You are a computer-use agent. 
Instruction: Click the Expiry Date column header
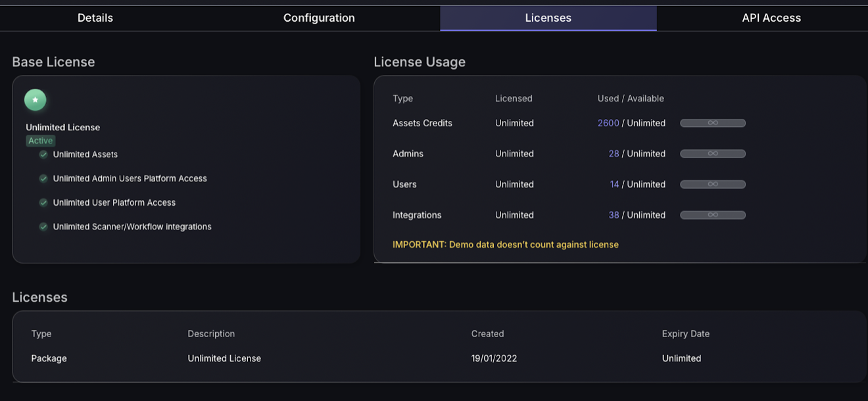tap(686, 334)
